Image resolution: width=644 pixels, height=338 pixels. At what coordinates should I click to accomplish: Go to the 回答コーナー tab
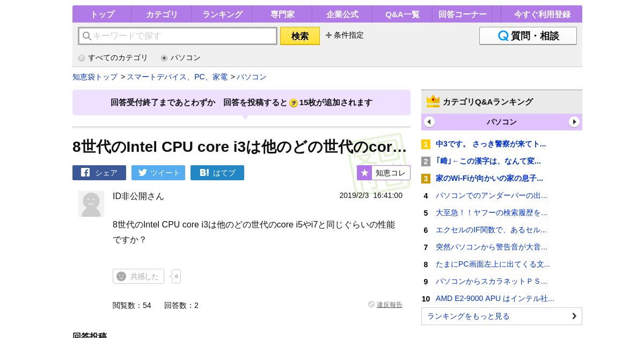coord(463,14)
